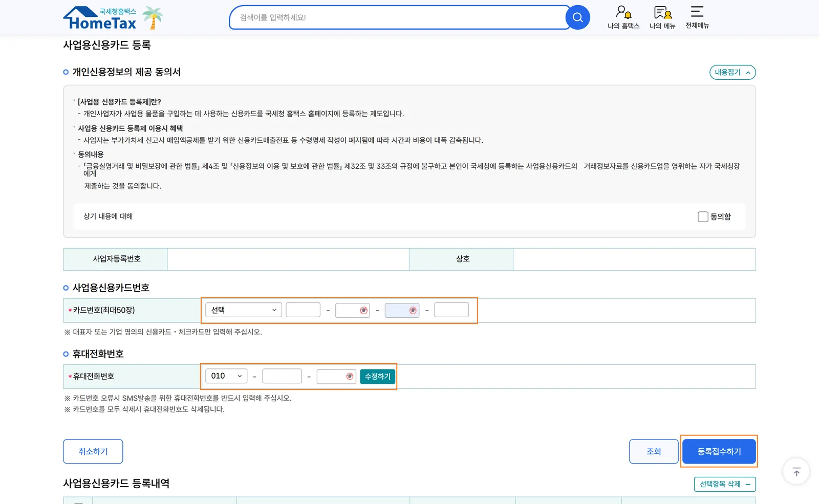Viewport: 819px width, 504px height.
Task: Click the 개인신용정보의 제공 동의서 heading
Action: pyautogui.click(x=126, y=72)
